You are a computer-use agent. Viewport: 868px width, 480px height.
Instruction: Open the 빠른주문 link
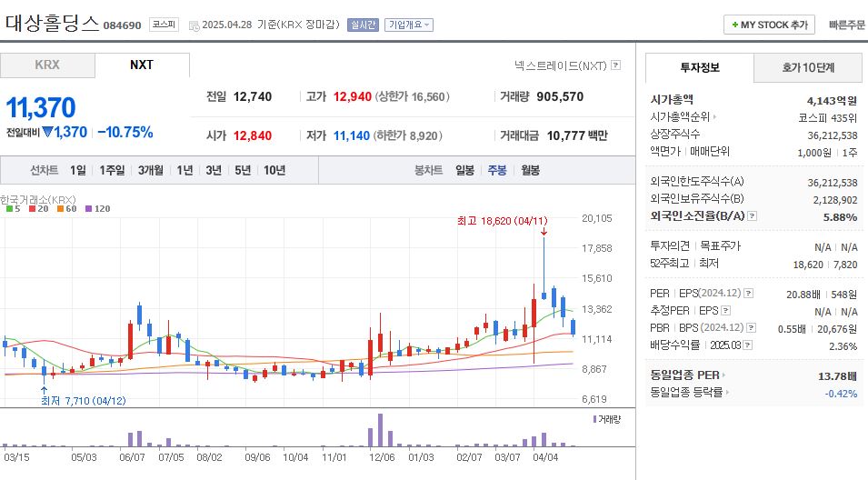tap(846, 25)
